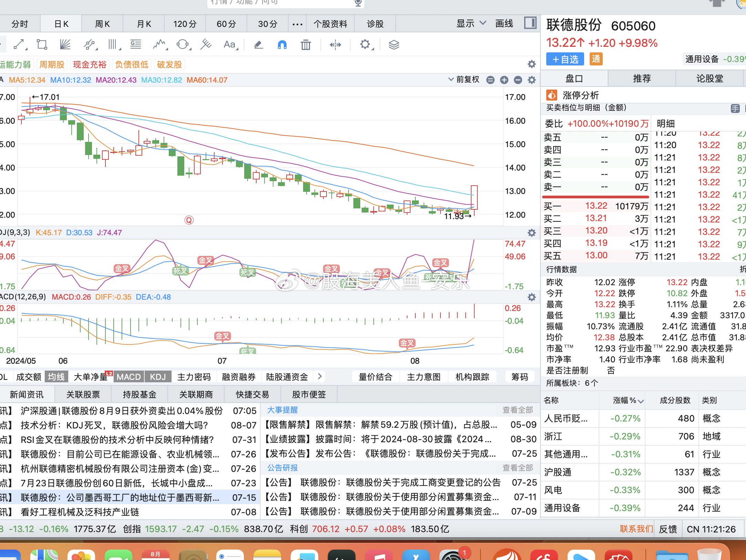Open drawing settings gear in toolbar
Screen dimensions: 746x560
click(366, 44)
